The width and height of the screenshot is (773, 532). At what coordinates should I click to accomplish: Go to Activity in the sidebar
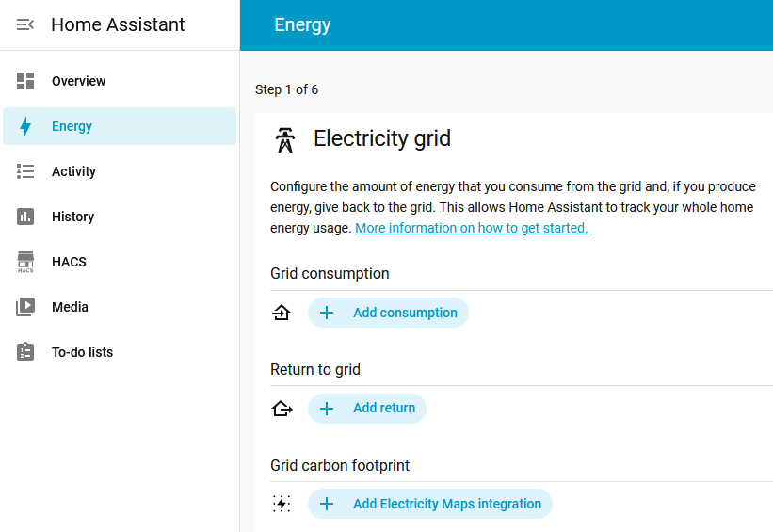coord(120,171)
